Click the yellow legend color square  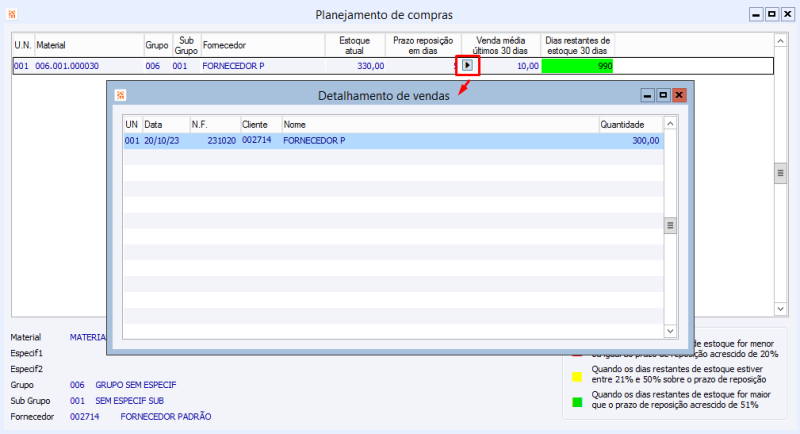click(x=577, y=377)
